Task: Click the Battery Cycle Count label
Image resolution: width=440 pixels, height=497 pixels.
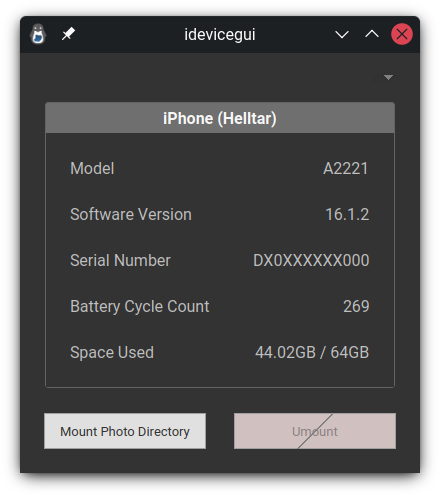Action: point(140,307)
